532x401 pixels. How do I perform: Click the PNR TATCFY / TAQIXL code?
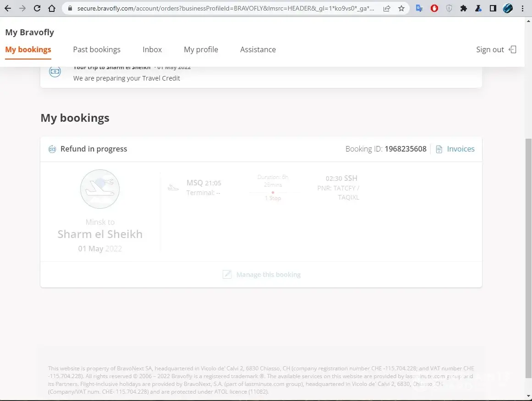click(338, 193)
